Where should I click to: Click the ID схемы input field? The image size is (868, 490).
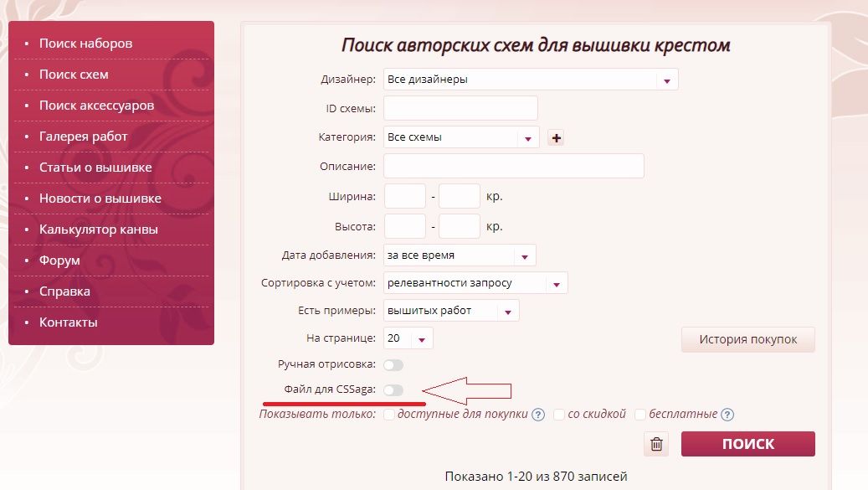460,108
